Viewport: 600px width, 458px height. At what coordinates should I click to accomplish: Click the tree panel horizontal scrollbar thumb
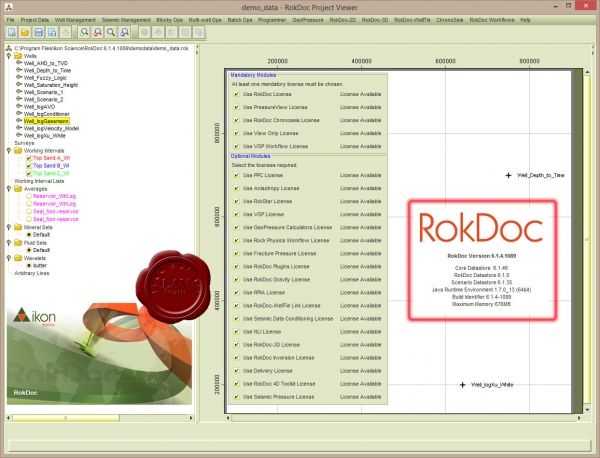65,418
